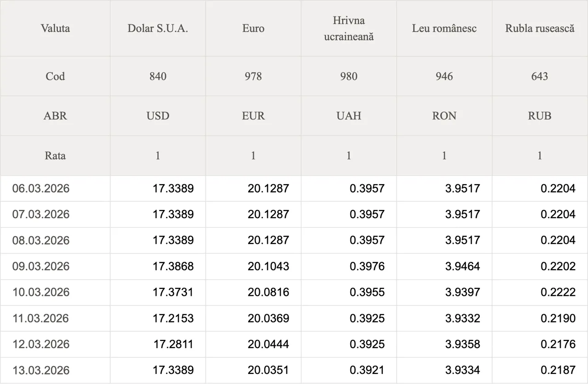The image size is (588, 384).
Task: Select the Dolar S.U.A. header cell
Action: coord(158,28)
